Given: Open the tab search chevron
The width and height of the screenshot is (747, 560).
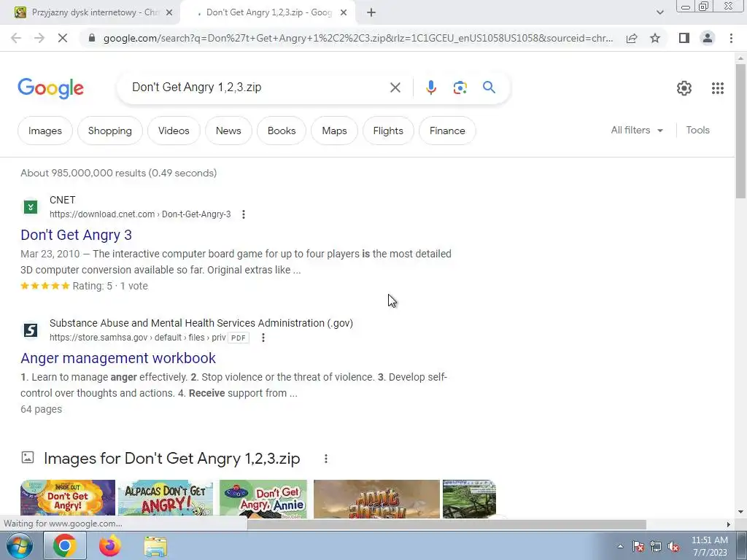Looking at the screenshot, I should (659, 12).
